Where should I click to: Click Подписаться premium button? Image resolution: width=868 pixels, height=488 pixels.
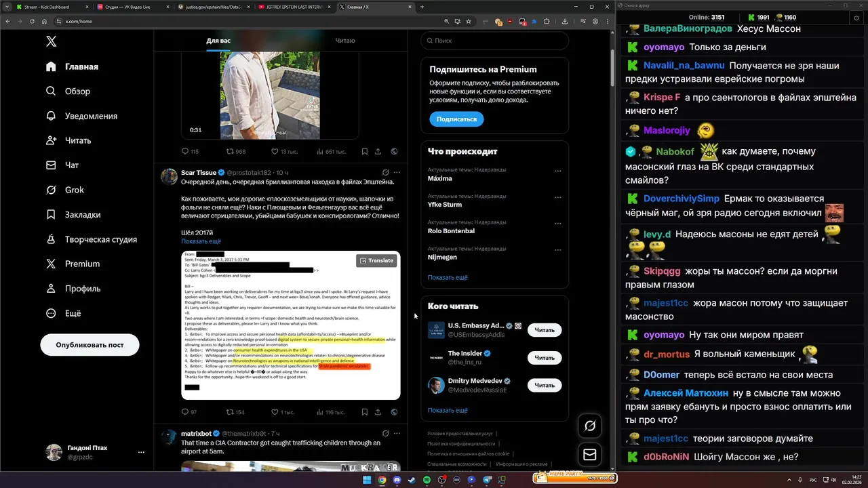point(456,119)
